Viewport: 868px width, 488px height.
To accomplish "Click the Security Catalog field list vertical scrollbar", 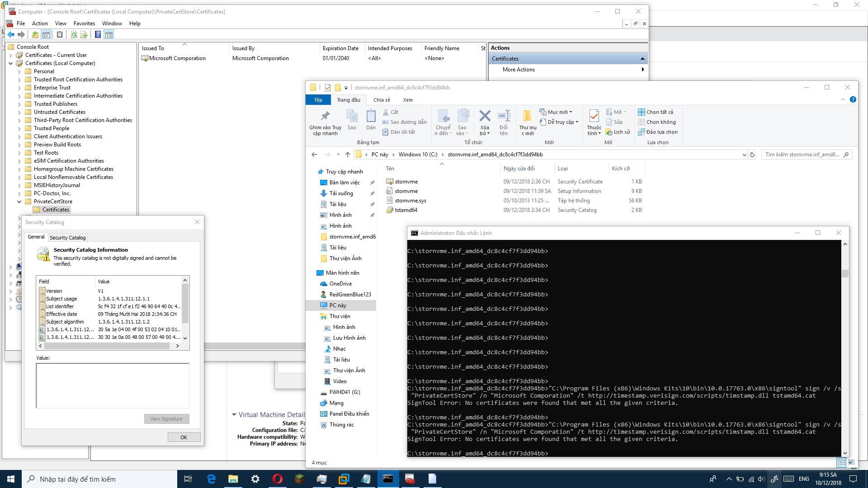I will [x=185, y=303].
